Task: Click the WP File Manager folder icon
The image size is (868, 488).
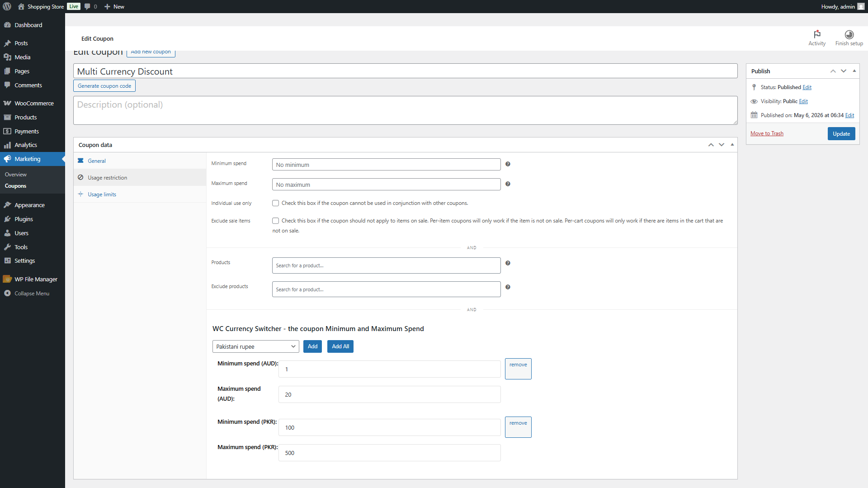Action: pyautogui.click(x=7, y=279)
